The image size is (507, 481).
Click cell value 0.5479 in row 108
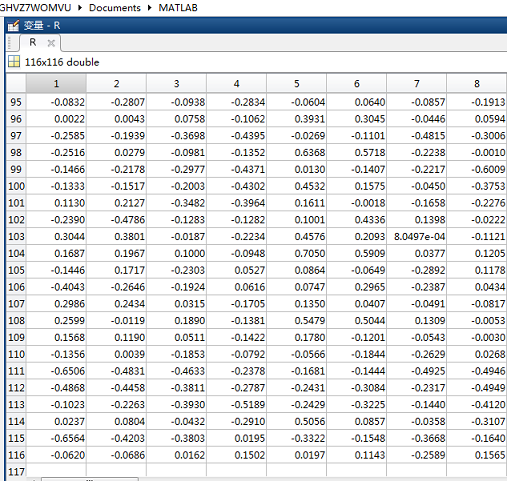point(296,320)
